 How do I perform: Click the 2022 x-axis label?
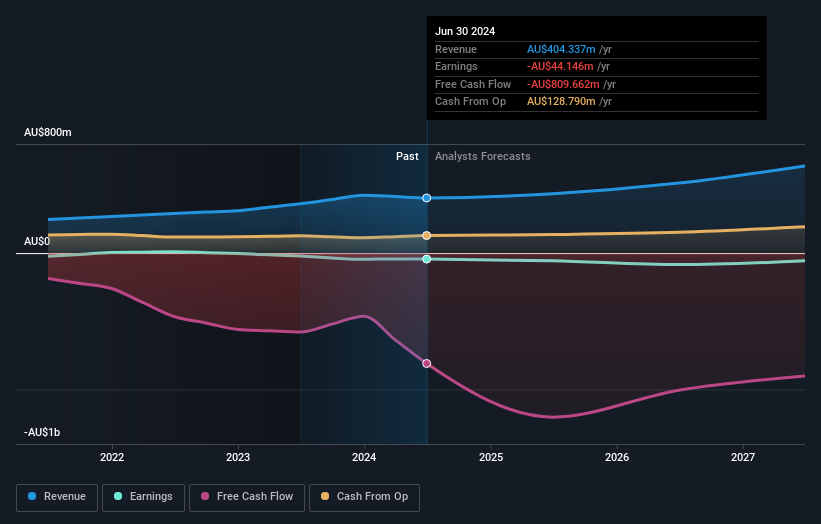coord(112,457)
